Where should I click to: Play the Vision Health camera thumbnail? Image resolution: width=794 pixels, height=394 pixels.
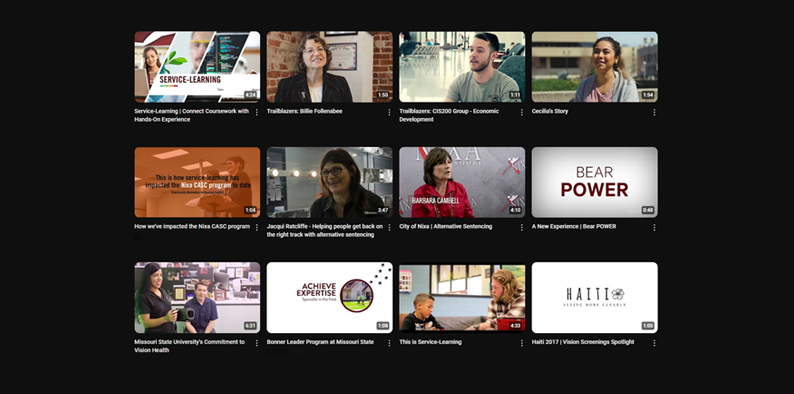pos(197,297)
